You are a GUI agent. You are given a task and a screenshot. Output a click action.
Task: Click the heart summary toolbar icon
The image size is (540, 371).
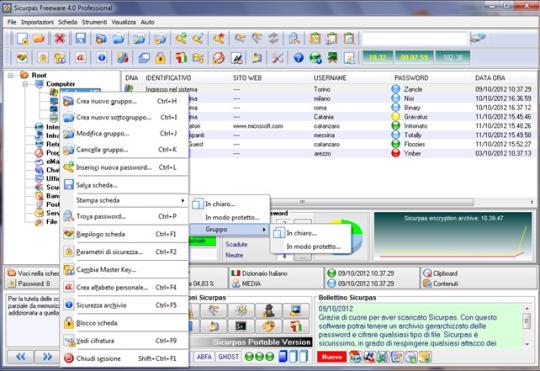click(22, 58)
